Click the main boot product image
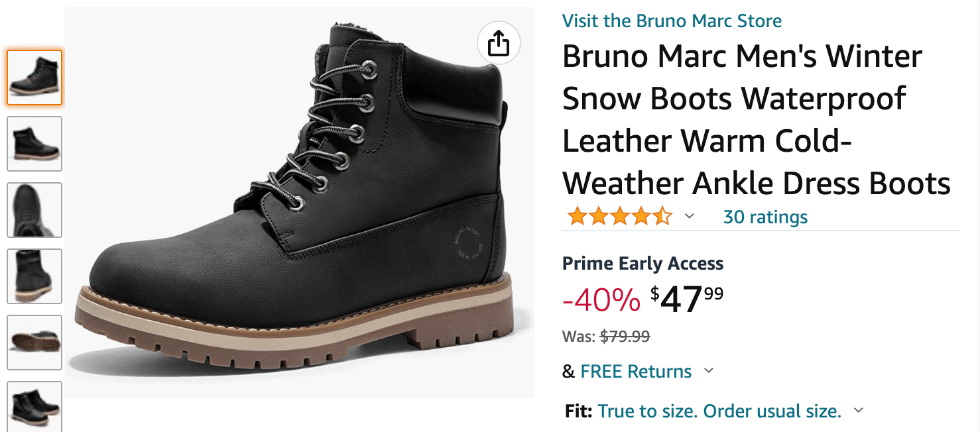This screenshot has width=980, height=432. [299, 203]
